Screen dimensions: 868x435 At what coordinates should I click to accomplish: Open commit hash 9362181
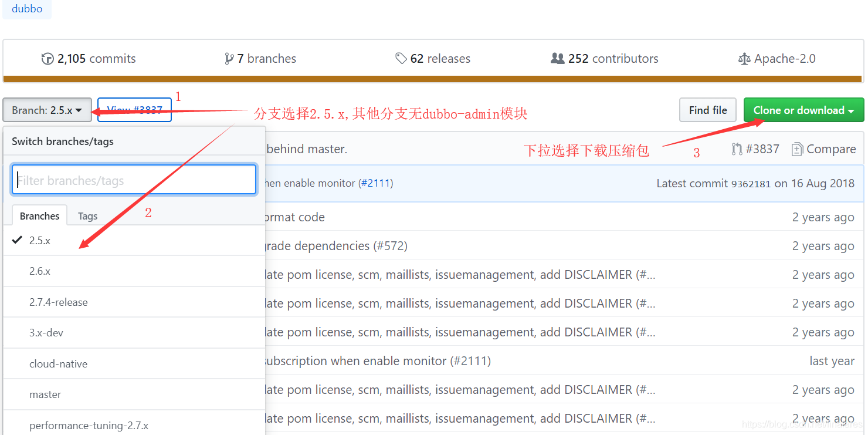pos(751,183)
